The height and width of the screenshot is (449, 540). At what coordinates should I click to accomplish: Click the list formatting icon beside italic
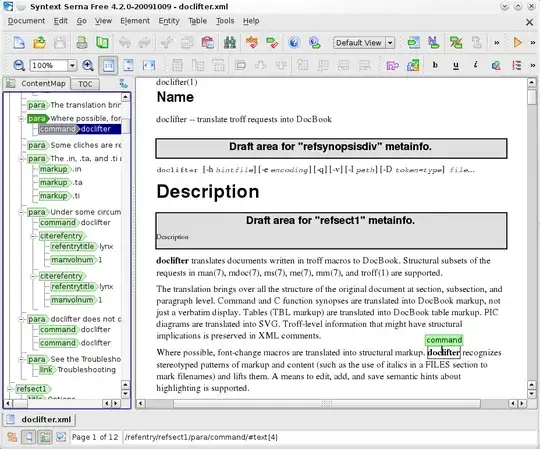(516, 65)
